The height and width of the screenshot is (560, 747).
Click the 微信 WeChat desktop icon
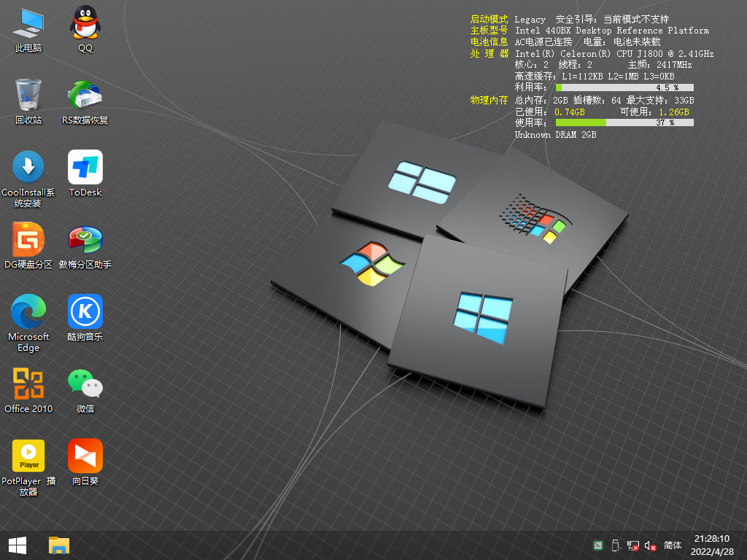85,390
